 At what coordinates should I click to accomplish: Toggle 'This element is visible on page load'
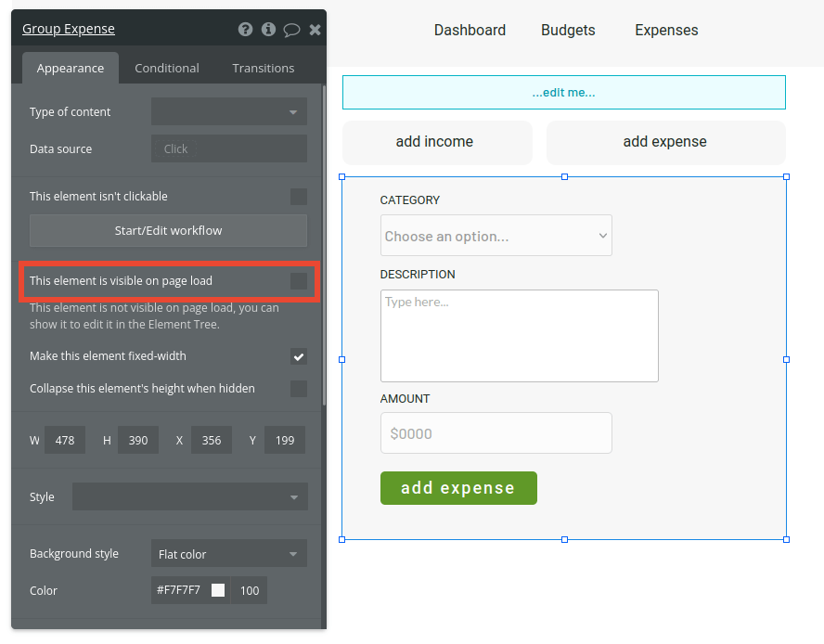tap(299, 281)
